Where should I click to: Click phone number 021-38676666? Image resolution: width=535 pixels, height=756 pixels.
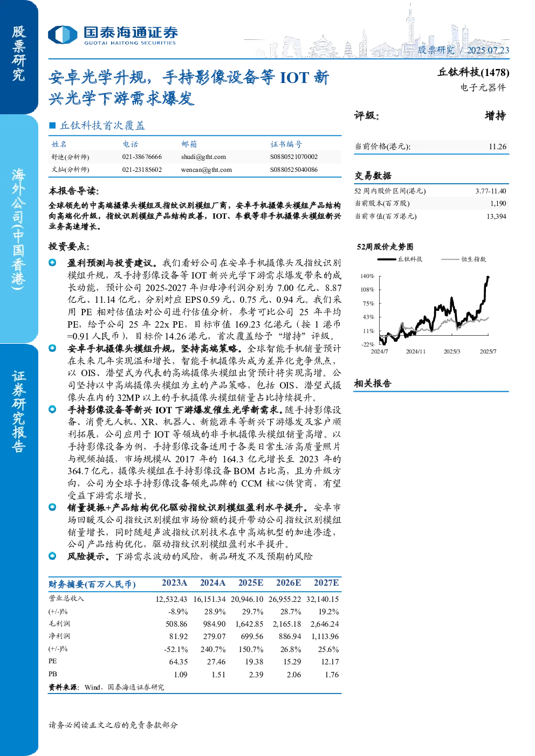(142, 157)
